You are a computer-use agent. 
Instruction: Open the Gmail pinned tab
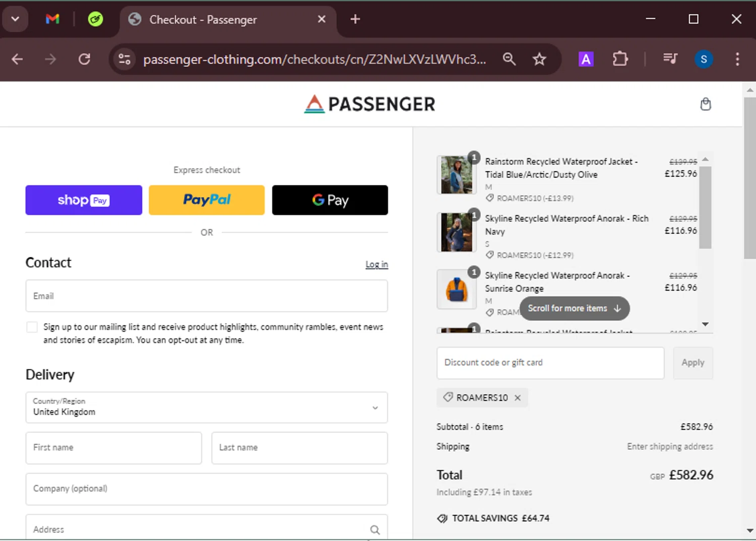coord(52,19)
